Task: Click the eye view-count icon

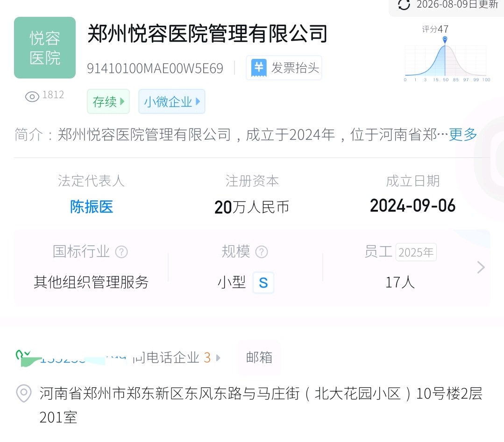Action: pos(32,96)
